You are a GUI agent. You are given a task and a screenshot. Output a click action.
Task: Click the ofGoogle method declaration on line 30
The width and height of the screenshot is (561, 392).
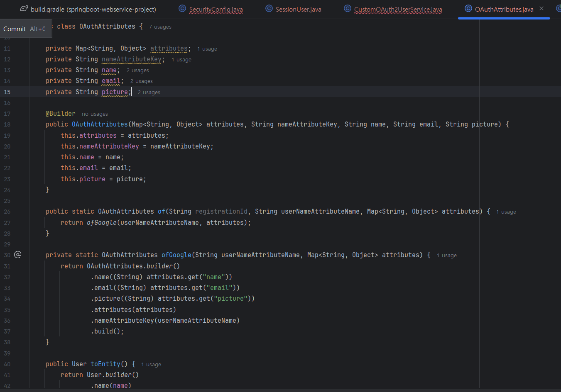pyautogui.click(x=176, y=255)
